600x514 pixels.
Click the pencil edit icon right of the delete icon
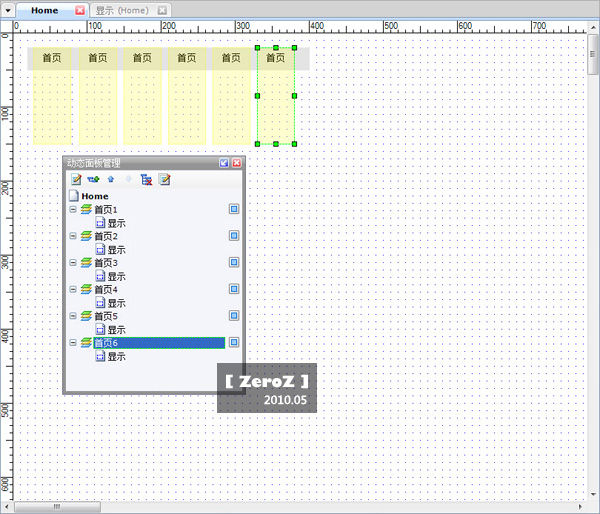tap(165, 179)
